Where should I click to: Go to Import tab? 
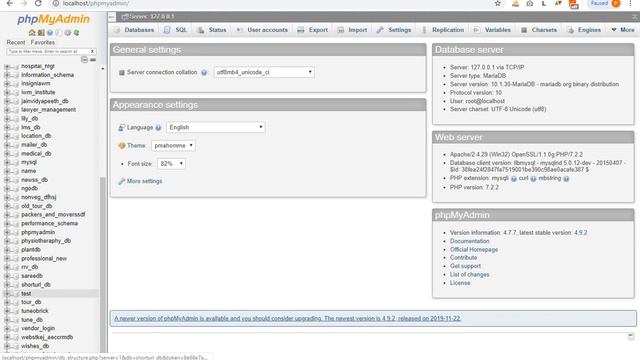[352, 30]
